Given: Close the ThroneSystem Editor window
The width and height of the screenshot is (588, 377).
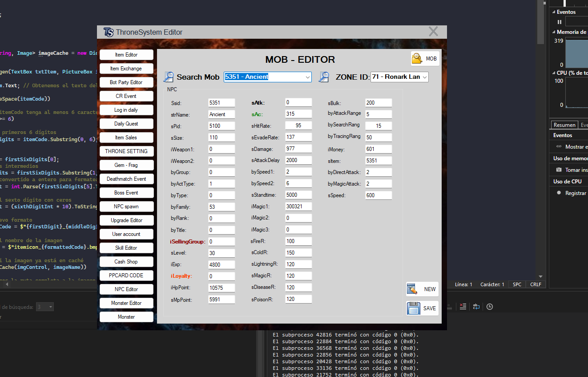Looking at the screenshot, I should tap(433, 32).
